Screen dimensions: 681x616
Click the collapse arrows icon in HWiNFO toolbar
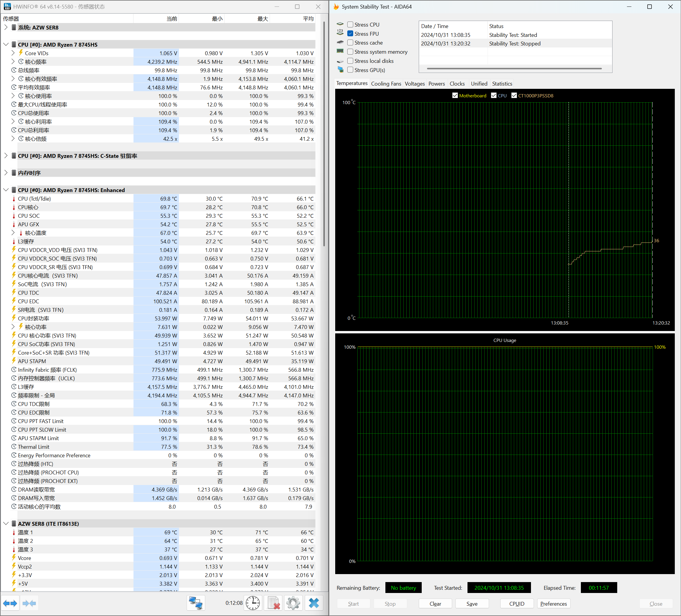[30, 604]
